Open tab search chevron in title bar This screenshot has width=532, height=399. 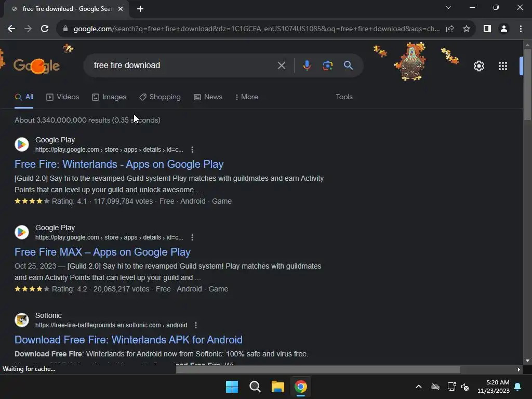448,7
